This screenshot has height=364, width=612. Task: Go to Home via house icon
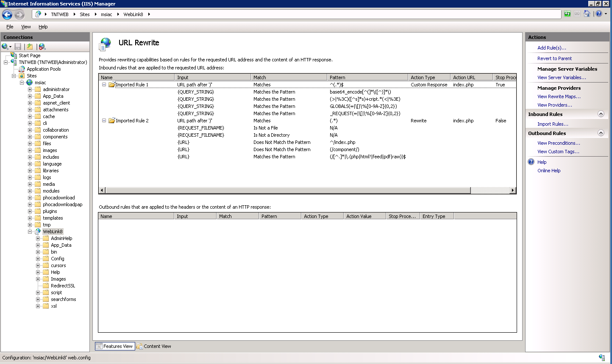click(x=587, y=14)
